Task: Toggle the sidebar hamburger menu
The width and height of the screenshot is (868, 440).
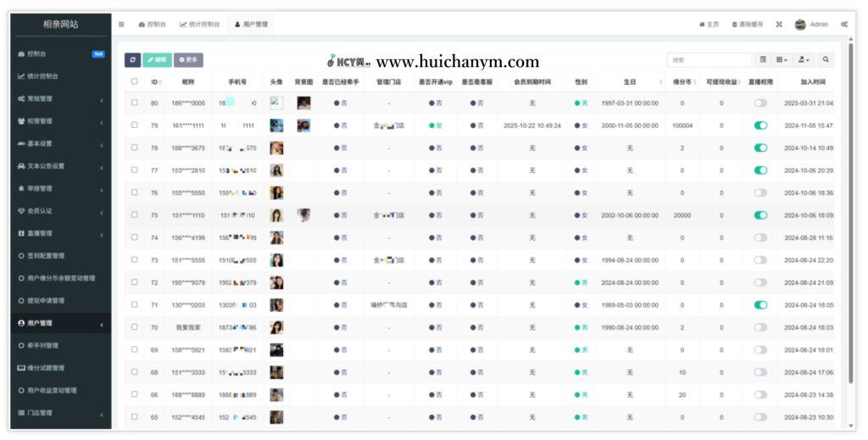Action: point(121,25)
